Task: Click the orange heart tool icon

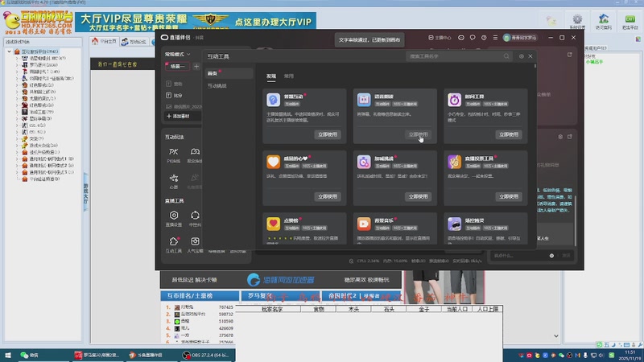Action: coord(273,162)
